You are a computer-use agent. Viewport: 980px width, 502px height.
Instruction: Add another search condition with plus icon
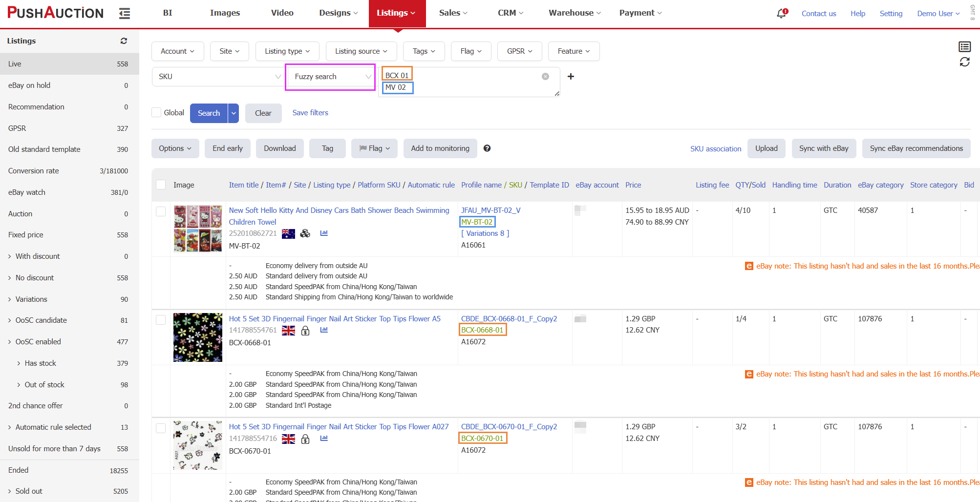(571, 76)
